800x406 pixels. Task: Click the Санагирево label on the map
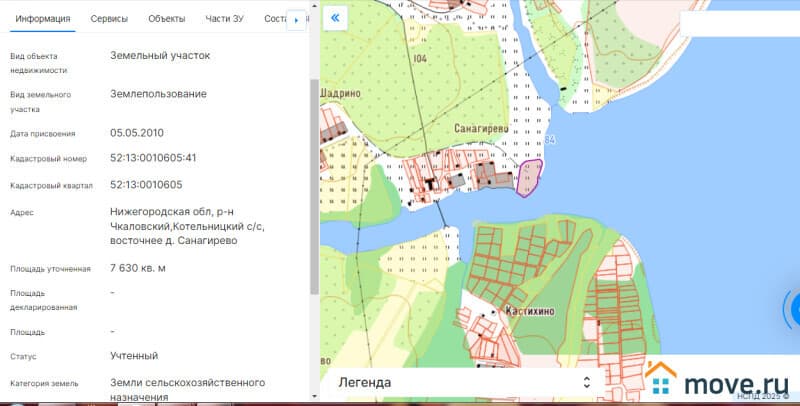(x=481, y=129)
